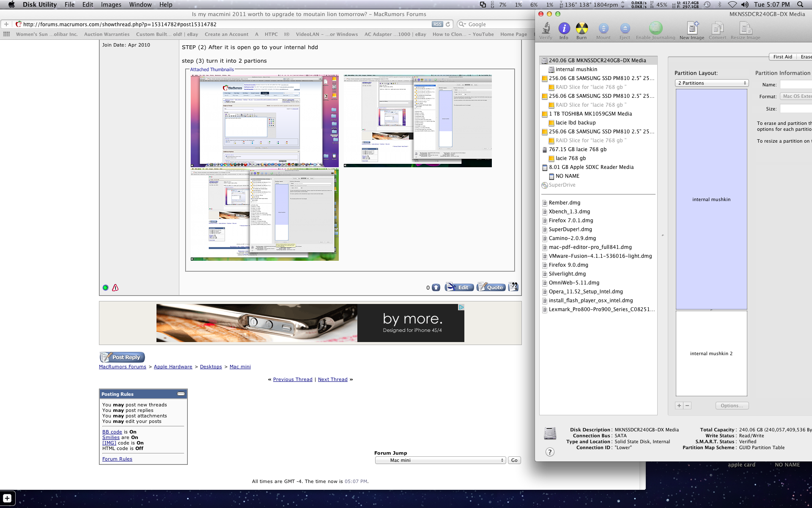Screen dimensions: 812x508
Task: Select the internal mushkin partition block
Action: 711,199
